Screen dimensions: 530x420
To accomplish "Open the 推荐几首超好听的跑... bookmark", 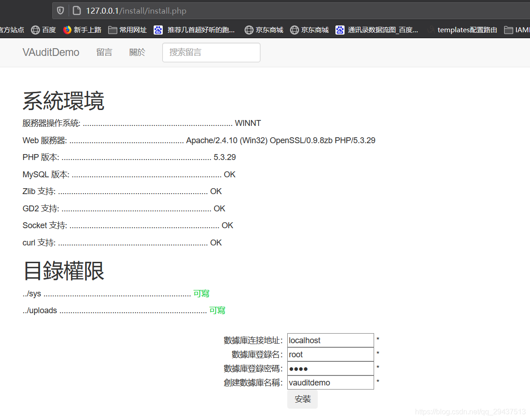I will 194,30.
